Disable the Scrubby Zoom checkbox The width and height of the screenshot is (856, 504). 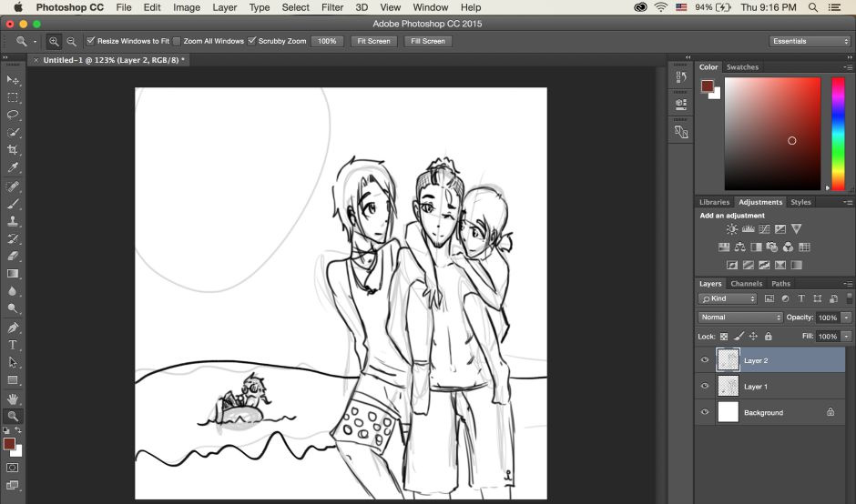pos(252,41)
